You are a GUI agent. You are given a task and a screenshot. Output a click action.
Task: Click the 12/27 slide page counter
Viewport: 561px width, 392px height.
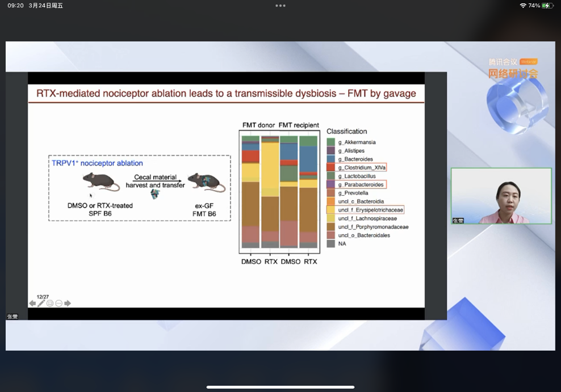click(43, 297)
